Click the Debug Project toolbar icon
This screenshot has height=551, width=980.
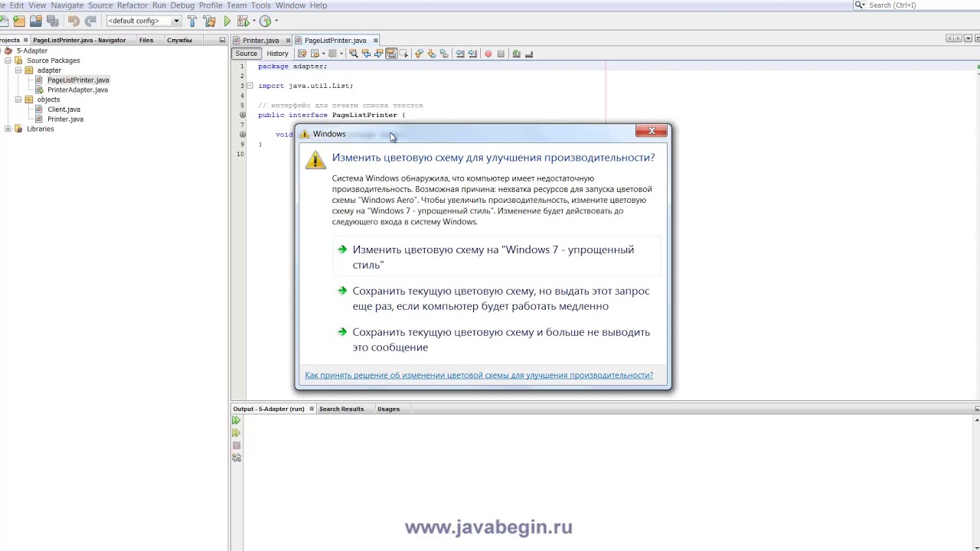tap(243, 21)
